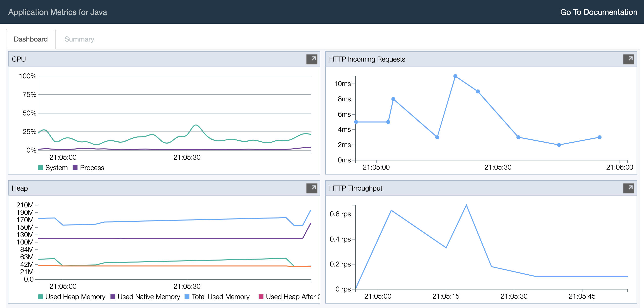This screenshot has width=644, height=308.
Task: Toggle Used Heap After GC legend swatch
Action: coord(261,296)
